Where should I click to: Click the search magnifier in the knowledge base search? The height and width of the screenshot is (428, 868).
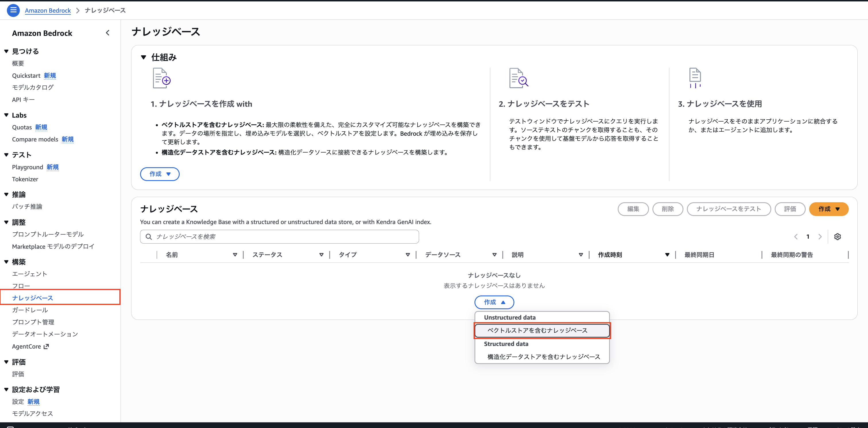(149, 237)
